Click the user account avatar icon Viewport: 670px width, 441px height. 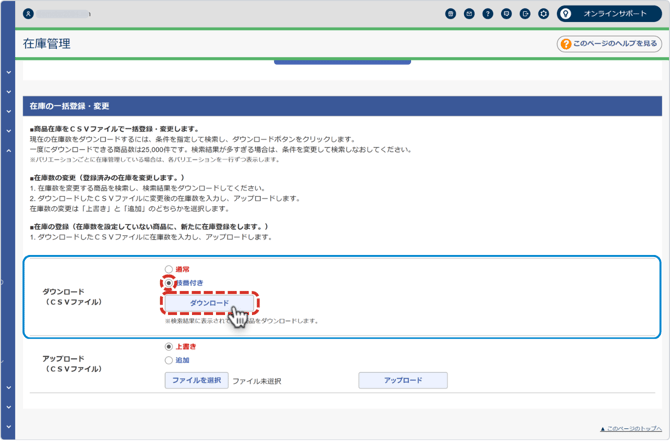[27, 14]
